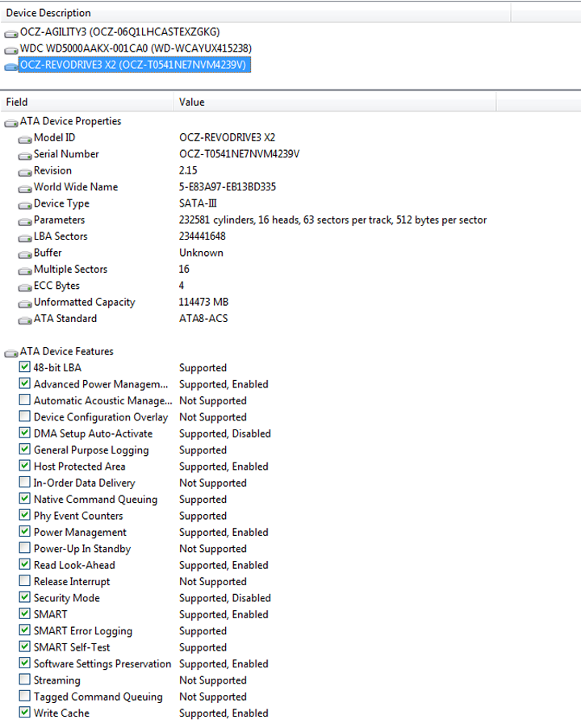Image resolution: width=581 pixels, height=728 pixels.
Task: Select the WDC WD5000AAKX-001CA0 device row
Action: point(136,48)
